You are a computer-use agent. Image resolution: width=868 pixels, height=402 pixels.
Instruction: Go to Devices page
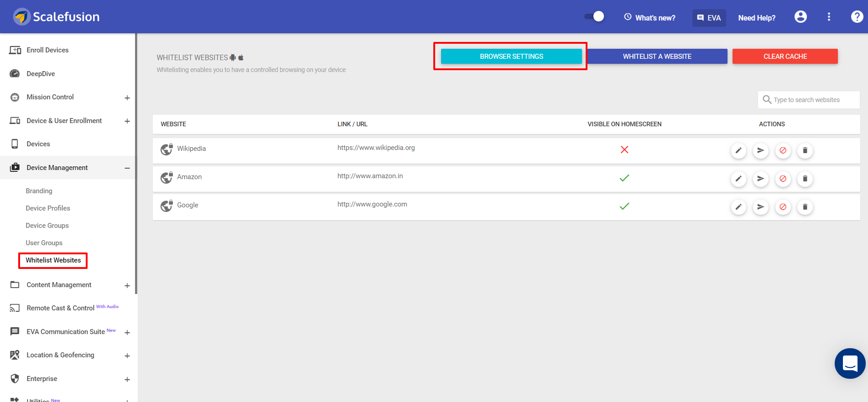tap(38, 144)
